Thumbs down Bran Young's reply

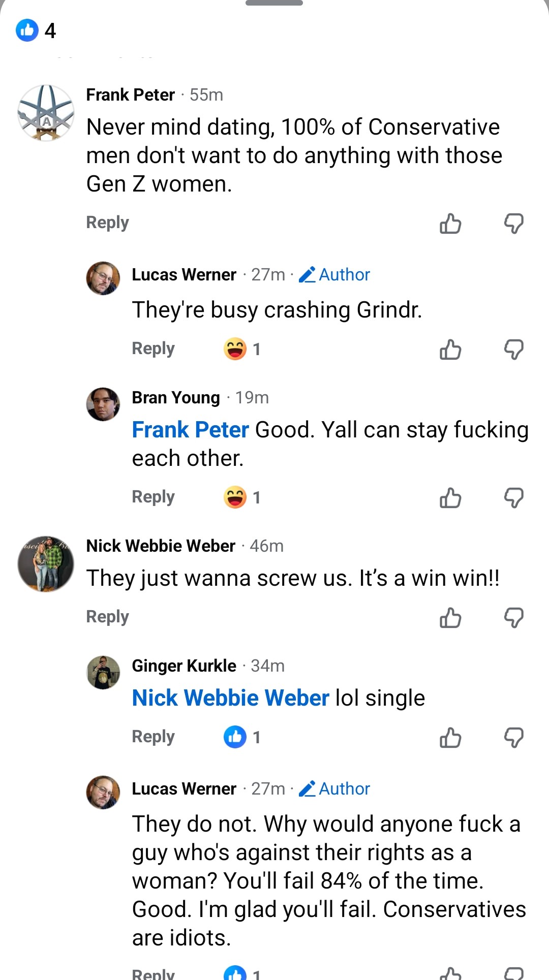point(514,497)
